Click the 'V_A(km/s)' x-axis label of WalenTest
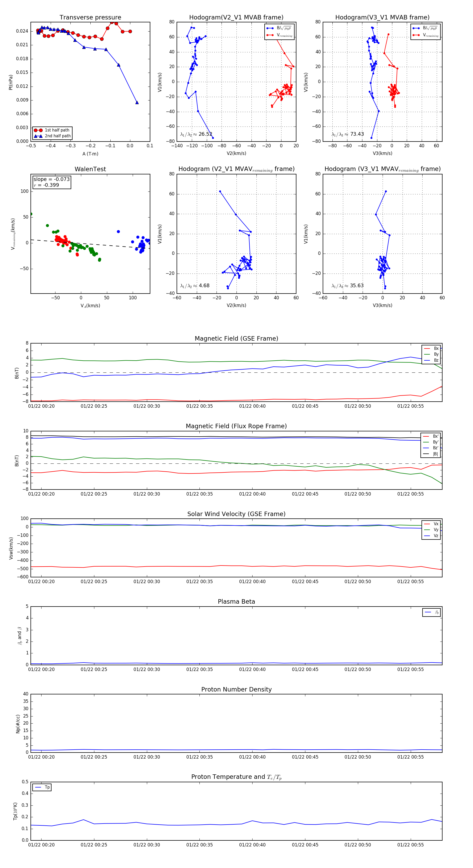Image resolution: width=473 pixels, height=868 pixels. pos(90,306)
